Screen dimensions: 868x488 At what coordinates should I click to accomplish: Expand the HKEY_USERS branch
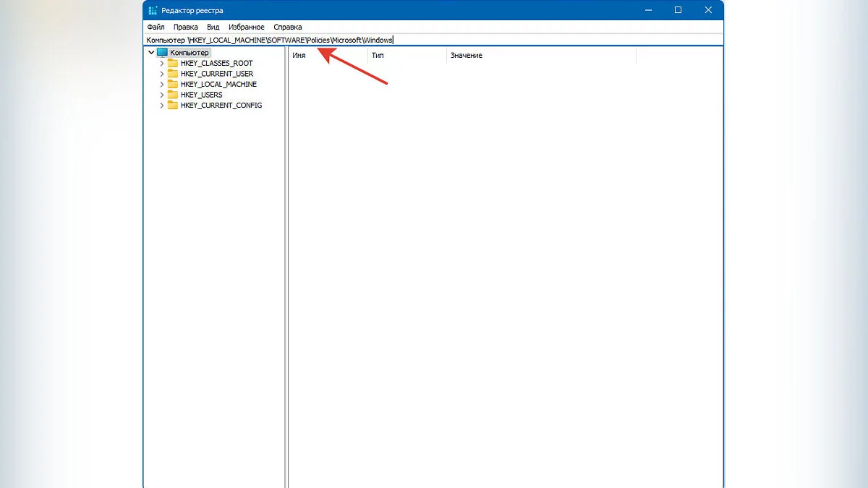click(162, 95)
